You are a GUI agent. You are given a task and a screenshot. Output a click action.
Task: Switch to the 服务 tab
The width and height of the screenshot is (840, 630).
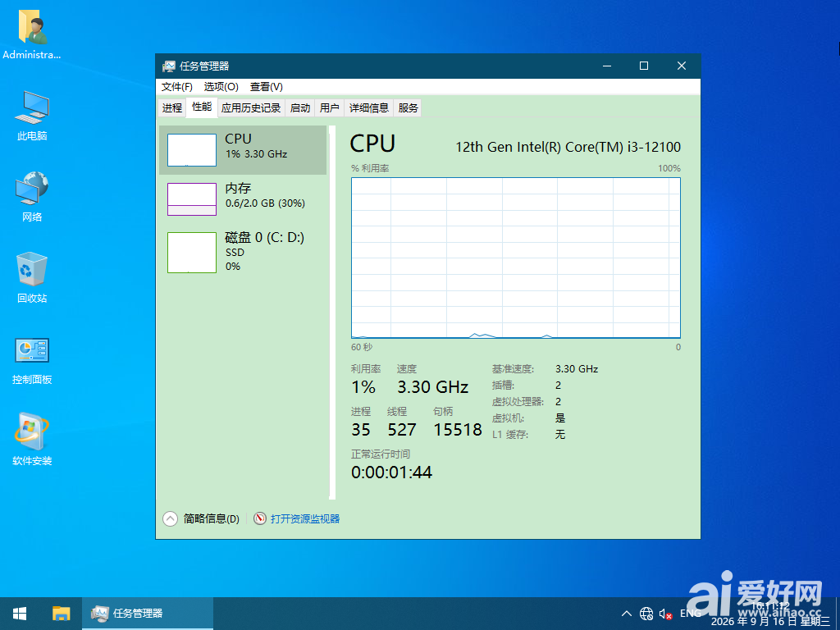tap(408, 107)
